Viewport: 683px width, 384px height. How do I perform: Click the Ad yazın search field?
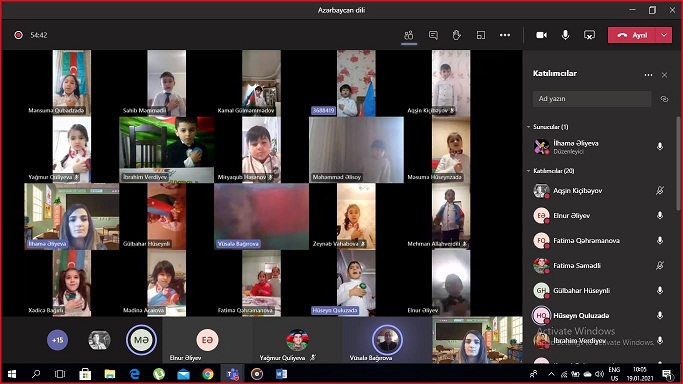point(592,99)
